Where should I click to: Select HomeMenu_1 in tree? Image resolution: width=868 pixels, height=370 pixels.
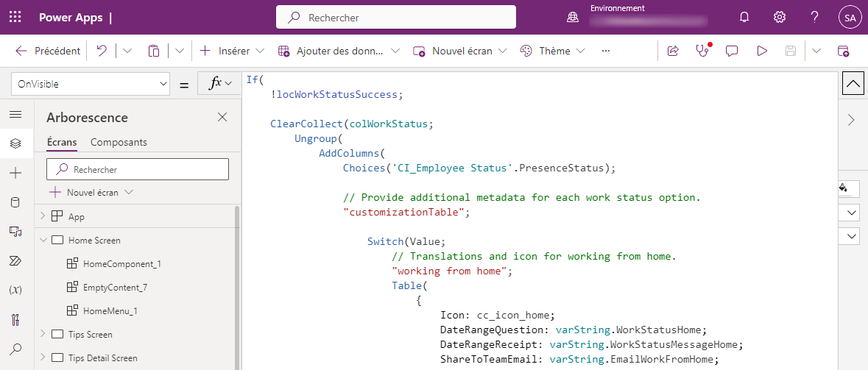[110, 311]
